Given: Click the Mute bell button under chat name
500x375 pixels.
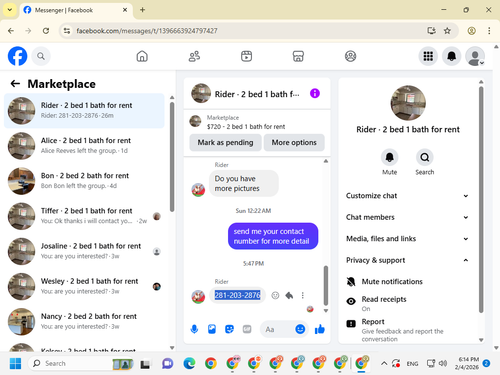Looking at the screenshot, I should coord(389,157).
